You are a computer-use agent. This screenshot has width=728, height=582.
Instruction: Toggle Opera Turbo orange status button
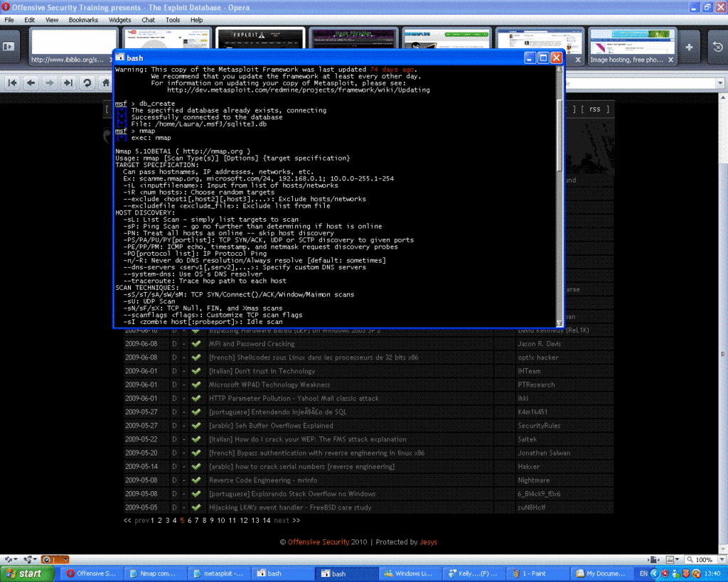tap(55, 560)
